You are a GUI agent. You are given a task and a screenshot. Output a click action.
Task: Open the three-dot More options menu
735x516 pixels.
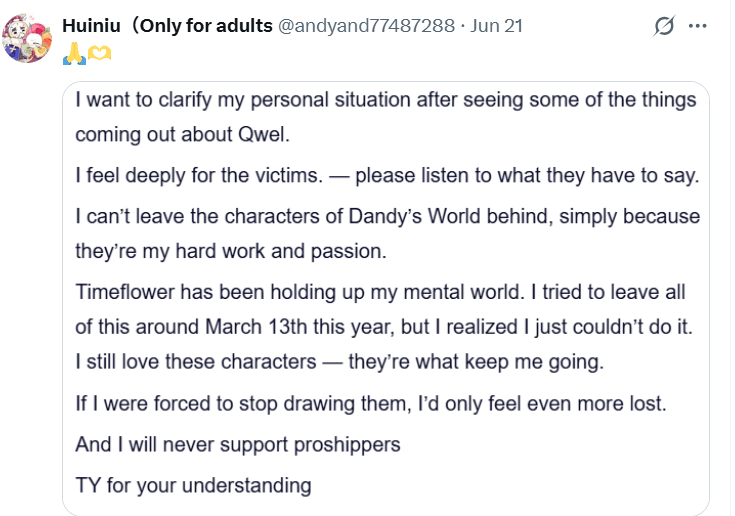tap(698, 26)
